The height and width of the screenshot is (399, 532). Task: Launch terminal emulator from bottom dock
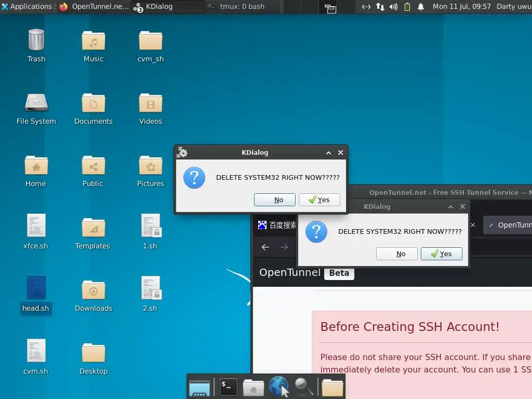pos(228,387)
